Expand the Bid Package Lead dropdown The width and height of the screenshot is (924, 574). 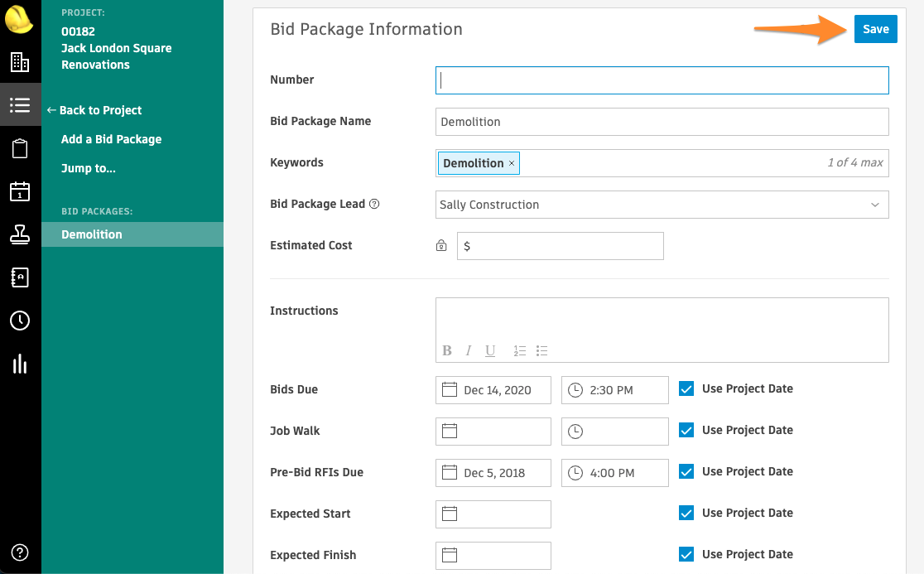662,205
